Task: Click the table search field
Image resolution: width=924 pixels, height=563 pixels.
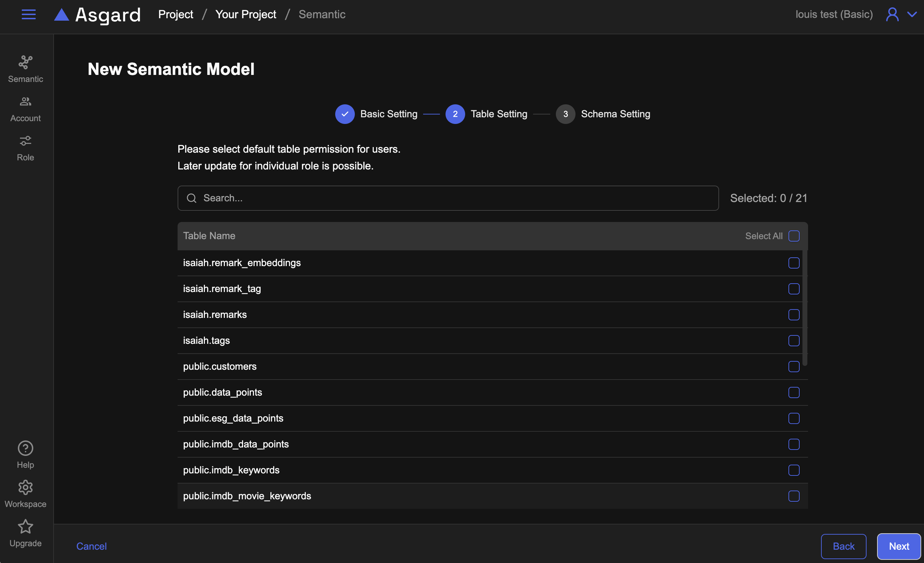Action: (x=448, y=198)
